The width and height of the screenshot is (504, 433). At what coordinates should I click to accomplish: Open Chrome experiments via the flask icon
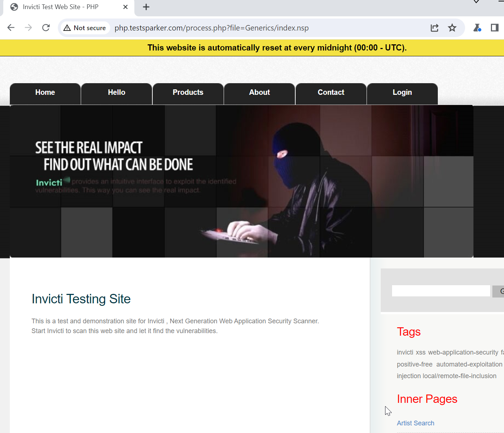pos(477,28)
